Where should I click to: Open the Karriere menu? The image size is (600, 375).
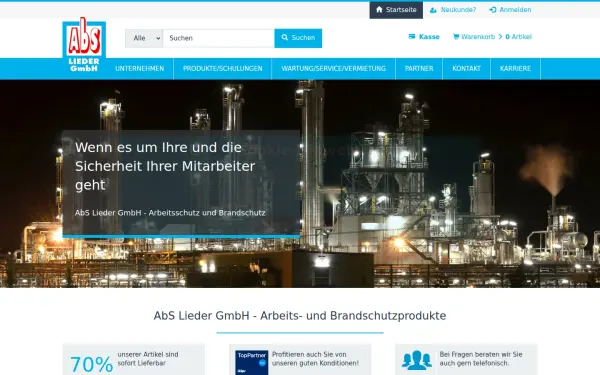(x=515, y=69)
